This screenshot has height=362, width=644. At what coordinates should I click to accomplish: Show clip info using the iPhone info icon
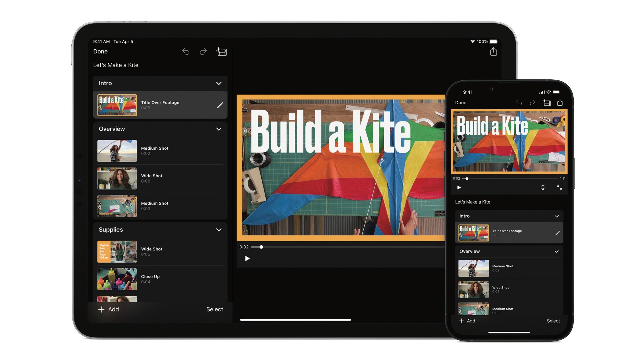pyautogui.click(x=543, y=187)
